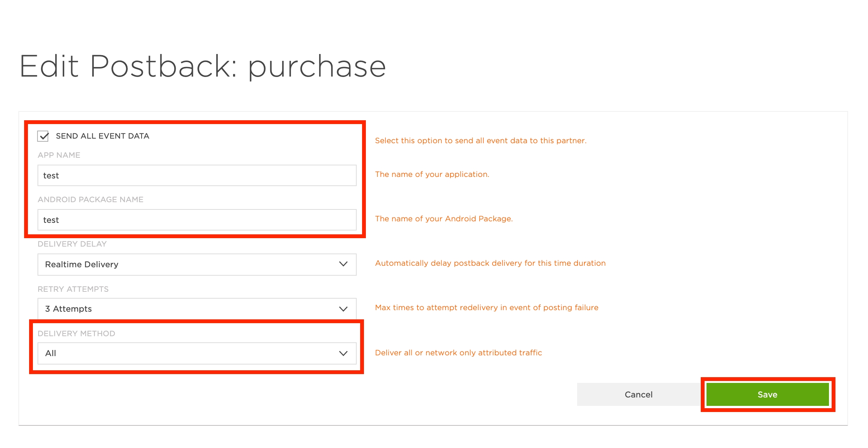
Task: Save the postback settings
Action: 767,394
